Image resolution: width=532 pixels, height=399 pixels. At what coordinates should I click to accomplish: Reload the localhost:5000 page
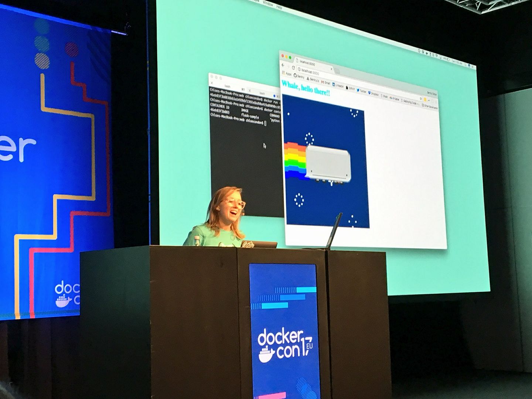(x=293, y=68)
